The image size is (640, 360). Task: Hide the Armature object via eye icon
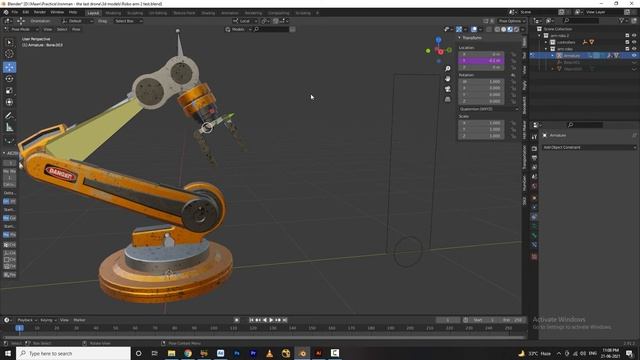(634, 56)
